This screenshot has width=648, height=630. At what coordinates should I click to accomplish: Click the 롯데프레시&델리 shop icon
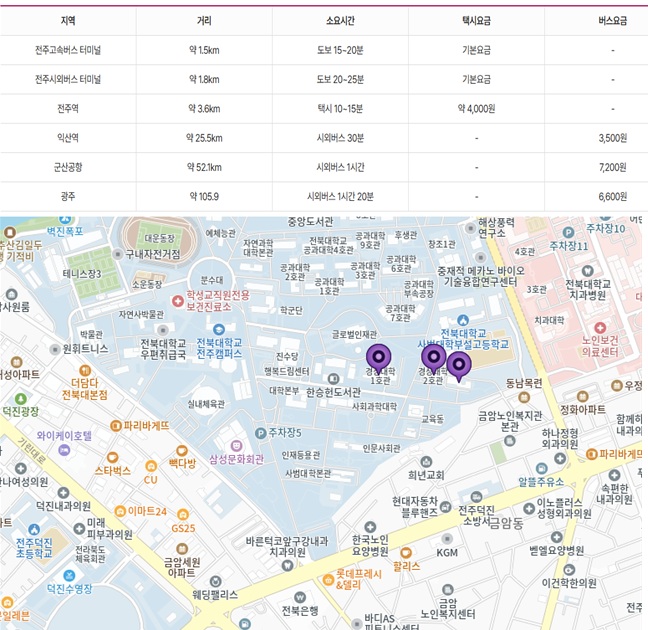point(327,578)
